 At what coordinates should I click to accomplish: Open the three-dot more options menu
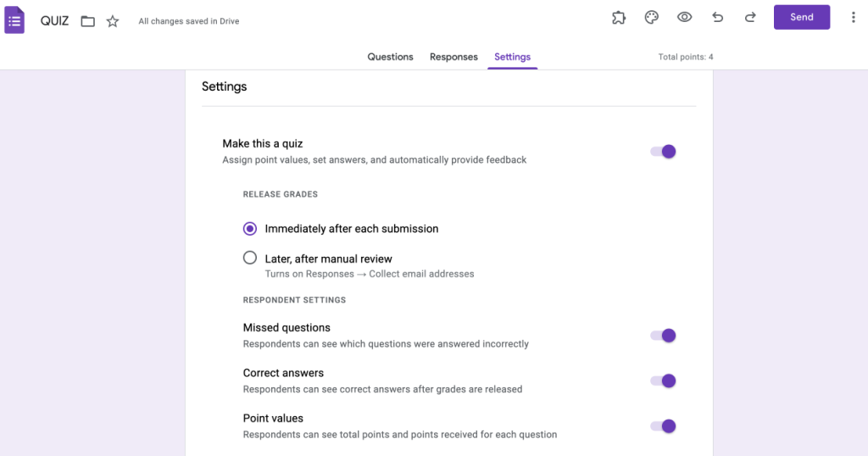(853, 17)
